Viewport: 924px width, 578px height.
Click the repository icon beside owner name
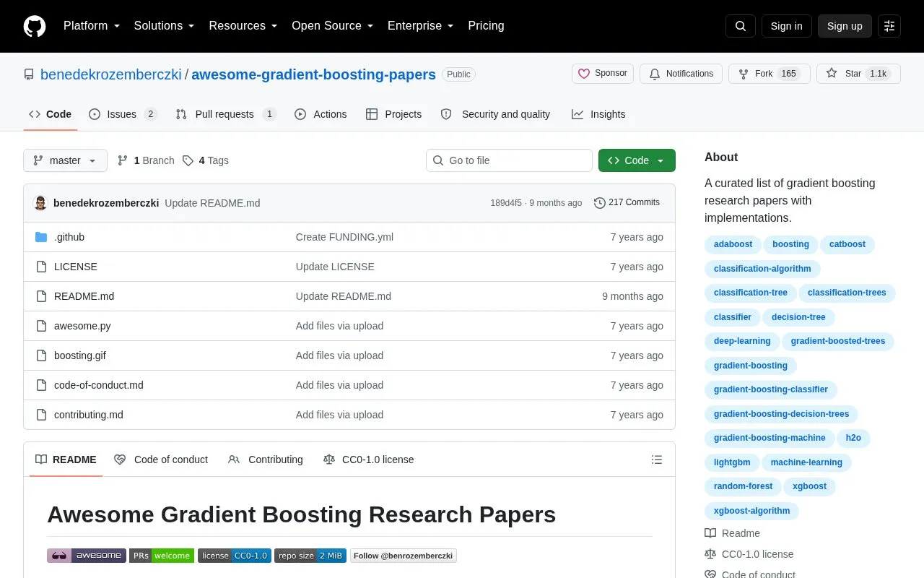[29, 74]
